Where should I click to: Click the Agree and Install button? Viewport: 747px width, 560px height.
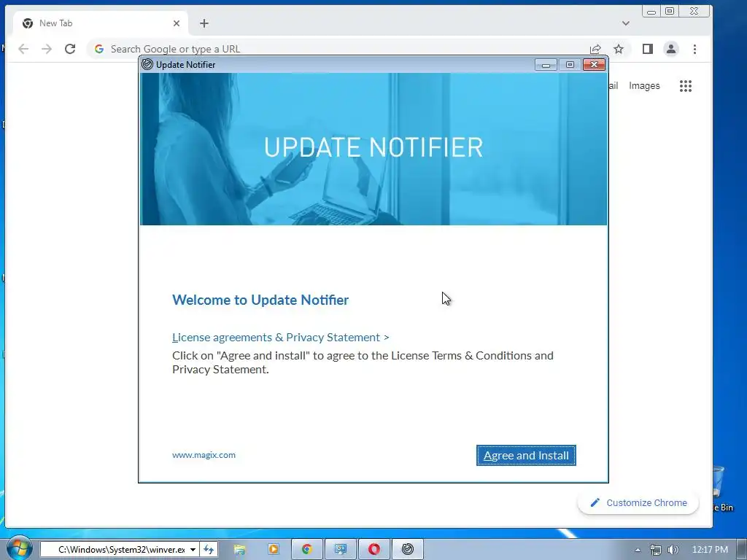tap(526, 455)
